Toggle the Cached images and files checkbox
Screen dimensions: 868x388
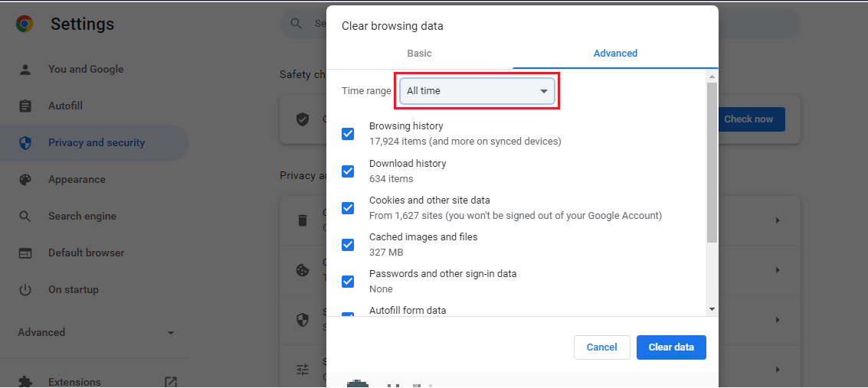348,244
